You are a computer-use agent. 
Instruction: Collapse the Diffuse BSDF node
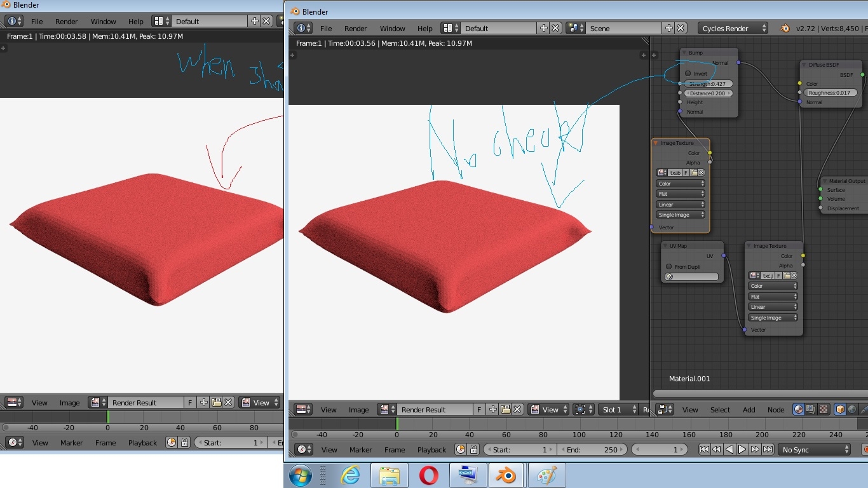804,65
